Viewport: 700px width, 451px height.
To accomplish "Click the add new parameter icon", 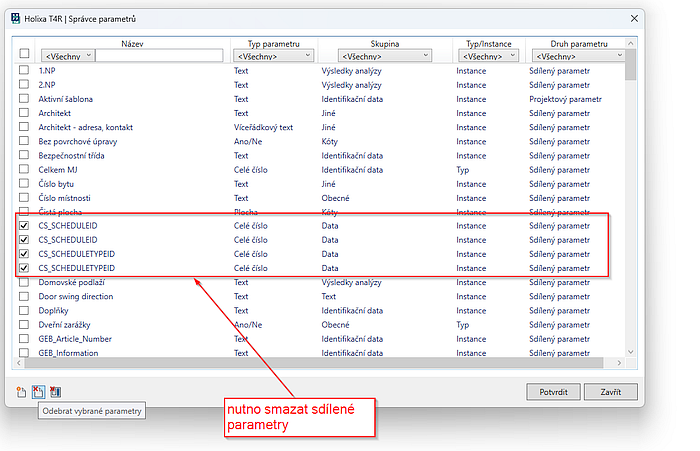I will (x=21, y=392).
